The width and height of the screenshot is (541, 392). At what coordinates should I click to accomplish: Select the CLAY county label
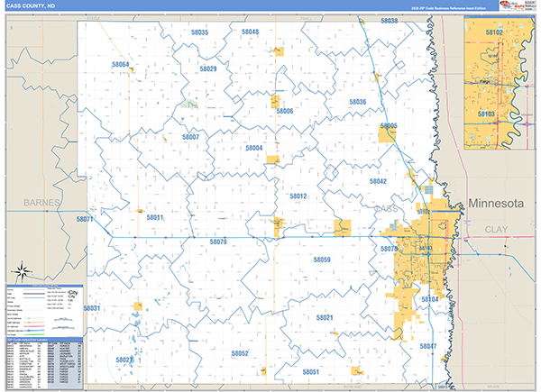pos(497,231)
